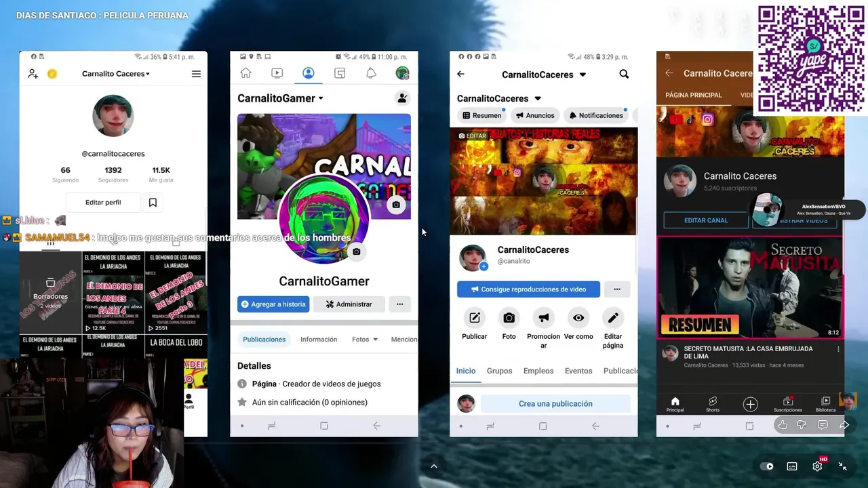Tap the profile switch icon beside CarnalitoGamer title
Screen dimensions: 868x488
pos(402,98)
